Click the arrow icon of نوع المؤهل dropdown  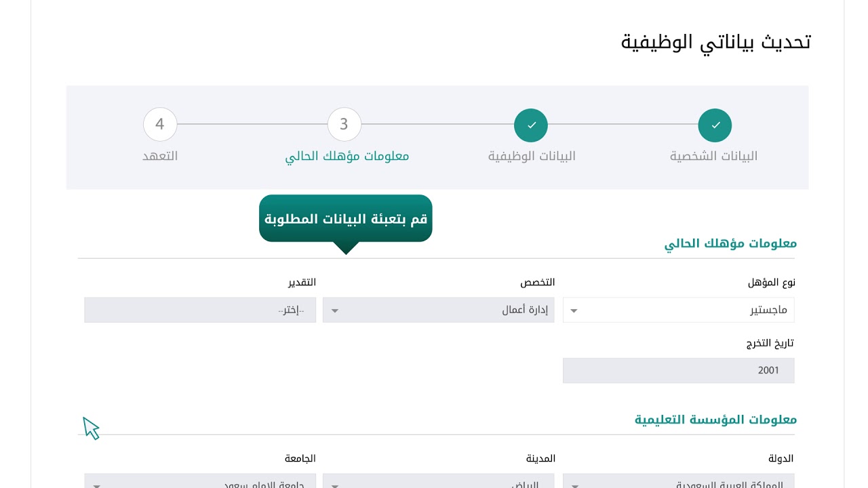574,311
